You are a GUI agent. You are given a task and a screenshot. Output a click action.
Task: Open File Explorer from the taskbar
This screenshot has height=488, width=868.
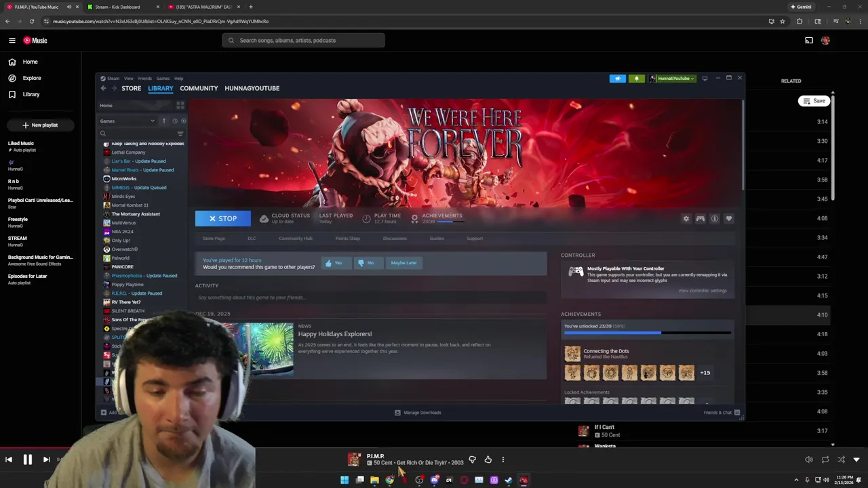[374, 480]
